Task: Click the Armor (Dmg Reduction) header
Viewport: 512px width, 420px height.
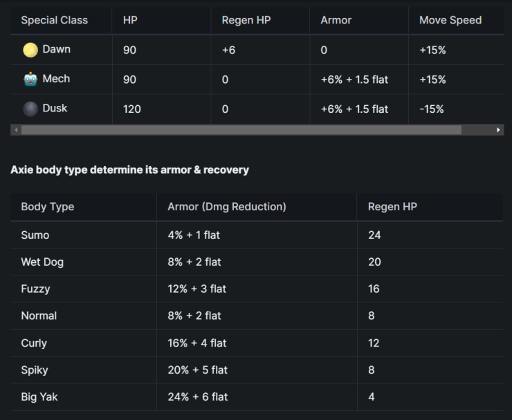Action: (x=227, y=207)
